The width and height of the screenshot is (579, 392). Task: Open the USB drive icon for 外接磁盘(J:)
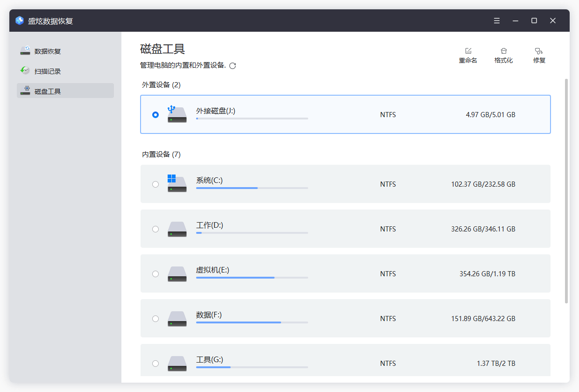[177, 113]
